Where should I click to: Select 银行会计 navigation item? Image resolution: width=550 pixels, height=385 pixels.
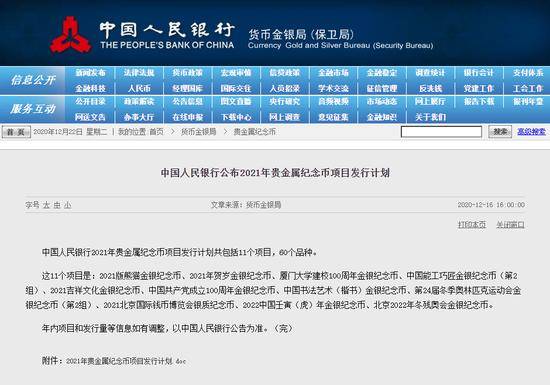click(479, 73)
